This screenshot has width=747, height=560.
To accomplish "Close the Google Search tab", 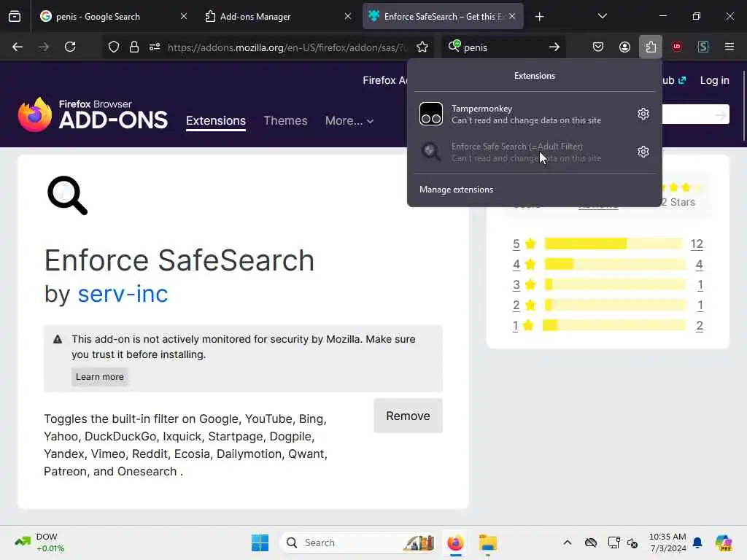I will tap(184, 16).
